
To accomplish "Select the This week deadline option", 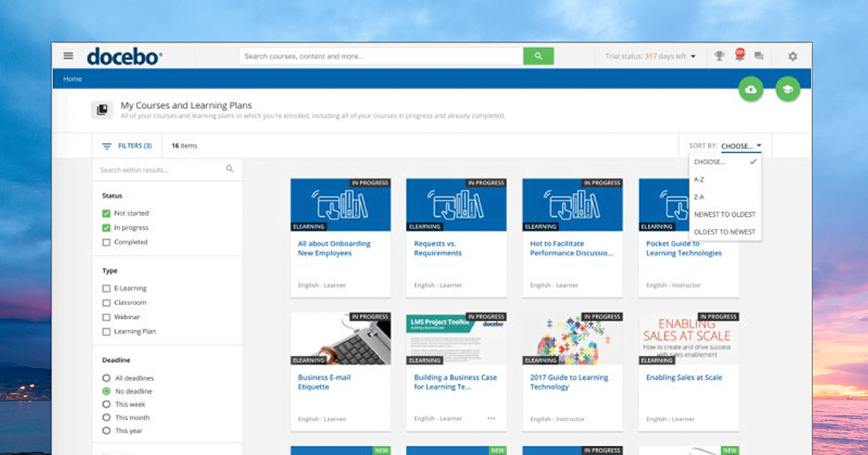I will tap(107, 405).
